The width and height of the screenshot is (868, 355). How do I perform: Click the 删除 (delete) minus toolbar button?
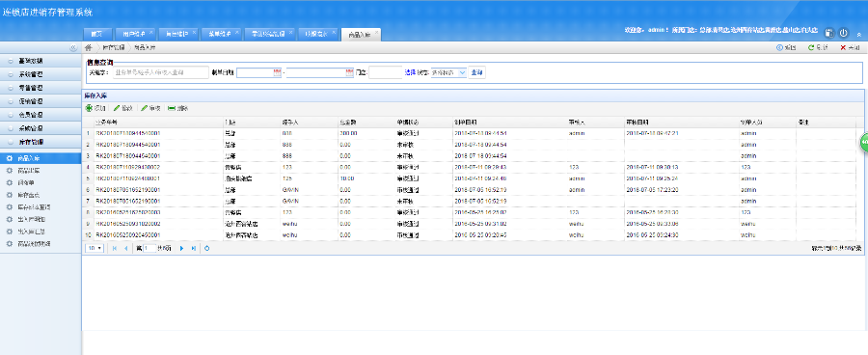pyautogui.click(x=178, y=108)
